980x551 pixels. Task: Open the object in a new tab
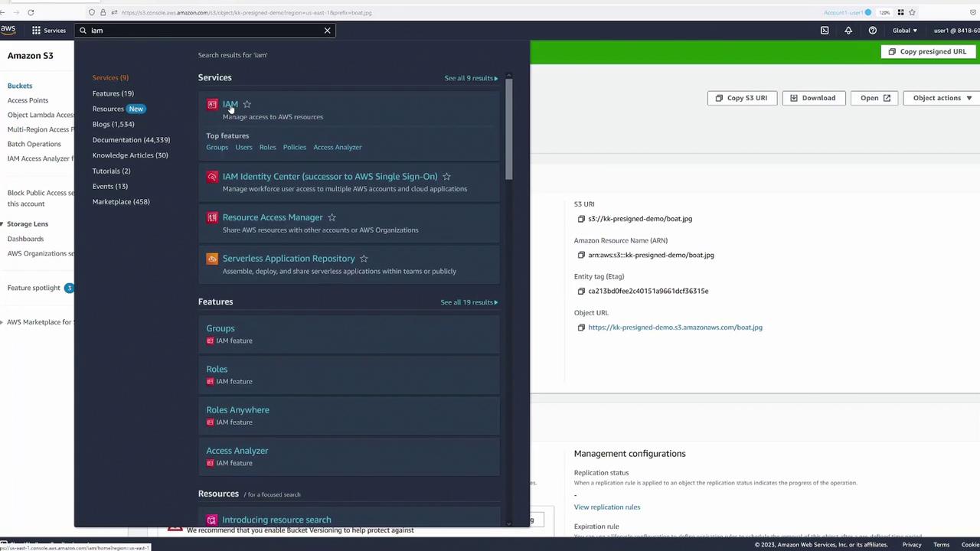[875, 98]
